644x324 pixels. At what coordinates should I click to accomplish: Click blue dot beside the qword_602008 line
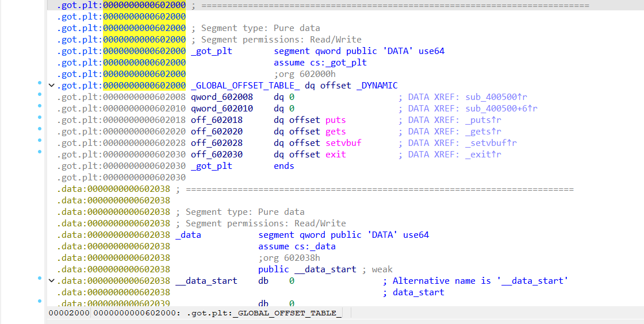39,94
